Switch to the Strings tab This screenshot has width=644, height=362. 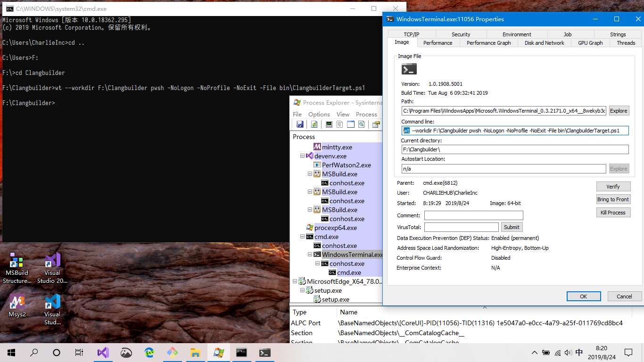(x=618, y=34)
